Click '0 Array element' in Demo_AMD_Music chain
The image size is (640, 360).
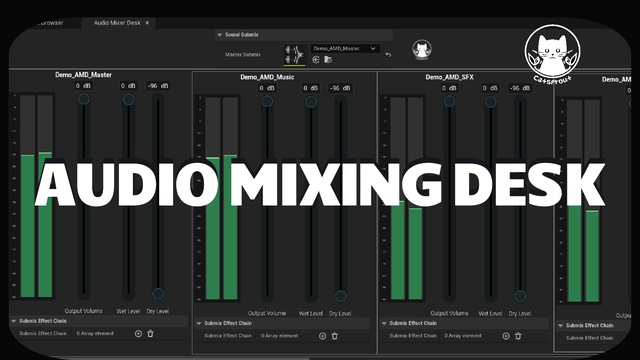(x=280, y=336)
